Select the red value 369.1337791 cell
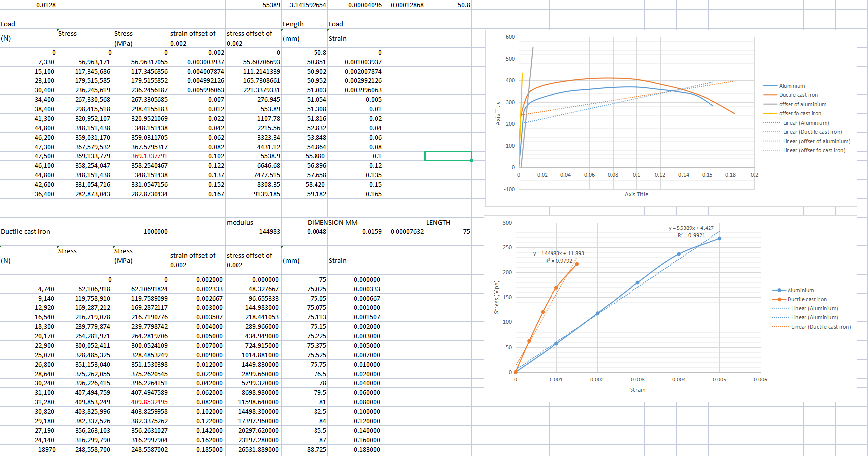This screenshot has height=456, width=868. click(150, 156)
